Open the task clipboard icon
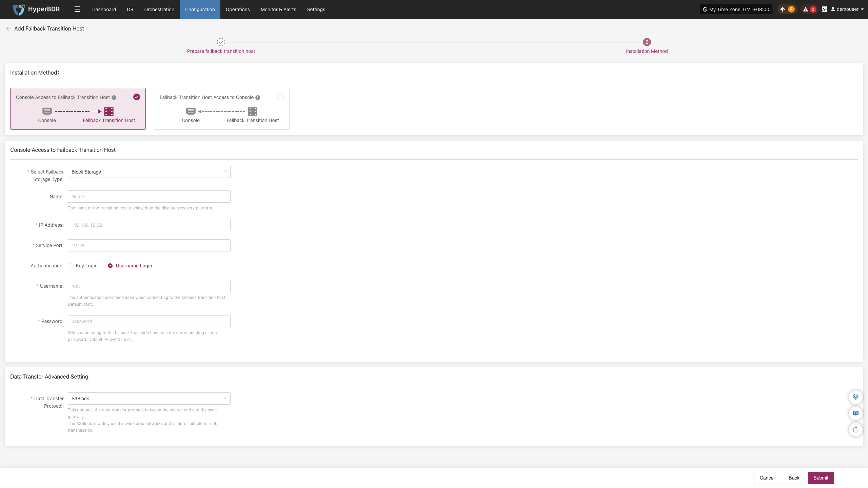Screen dimensions: 868x488 [x=856, y=430]
